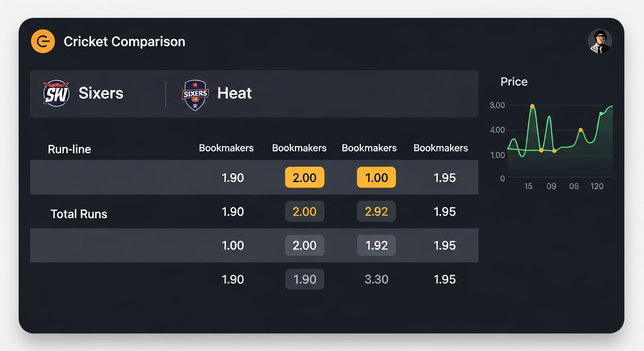This screenshot has height=351, width=644.
Task: Click the 3.30 odds value
Action: click(x=376, y=279)
